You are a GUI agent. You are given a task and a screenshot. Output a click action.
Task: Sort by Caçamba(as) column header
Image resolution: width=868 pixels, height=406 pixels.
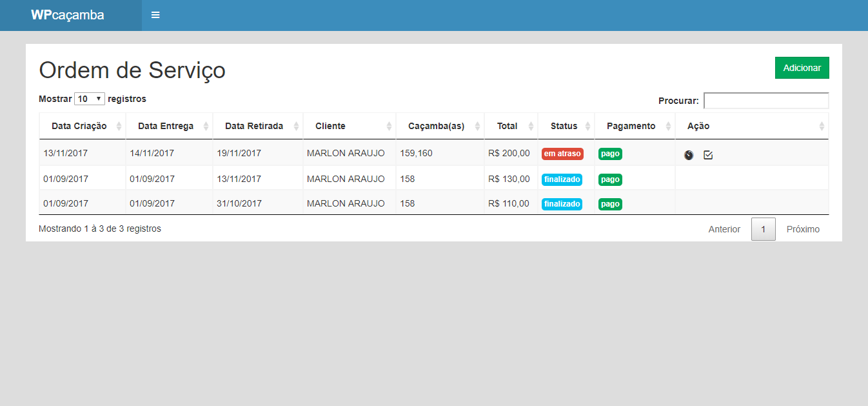436,126
